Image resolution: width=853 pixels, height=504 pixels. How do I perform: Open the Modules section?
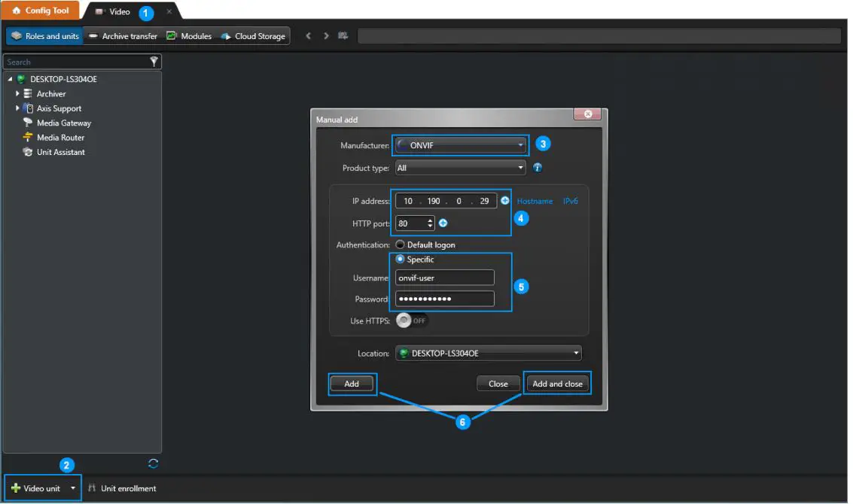(189, 36)
